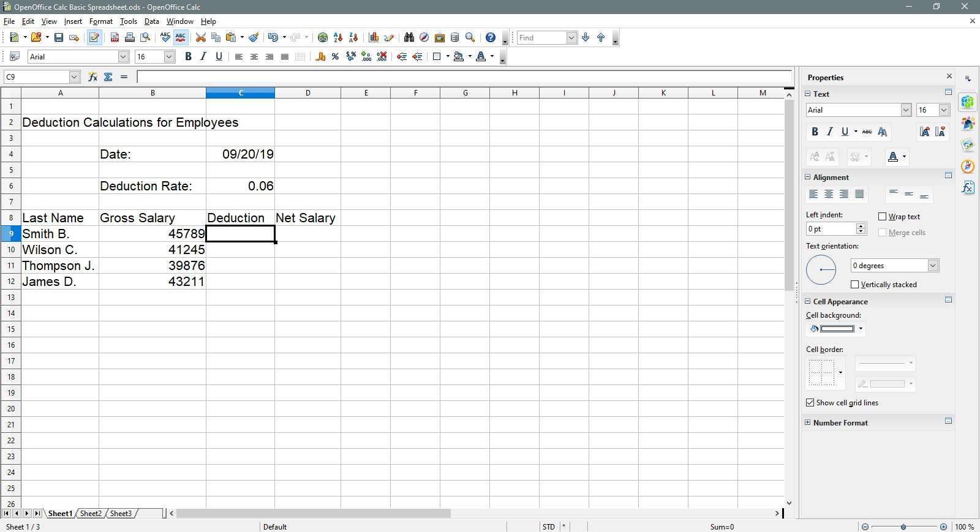Click the Print file icon
This screenshot has height=532, width=980.
130,37
